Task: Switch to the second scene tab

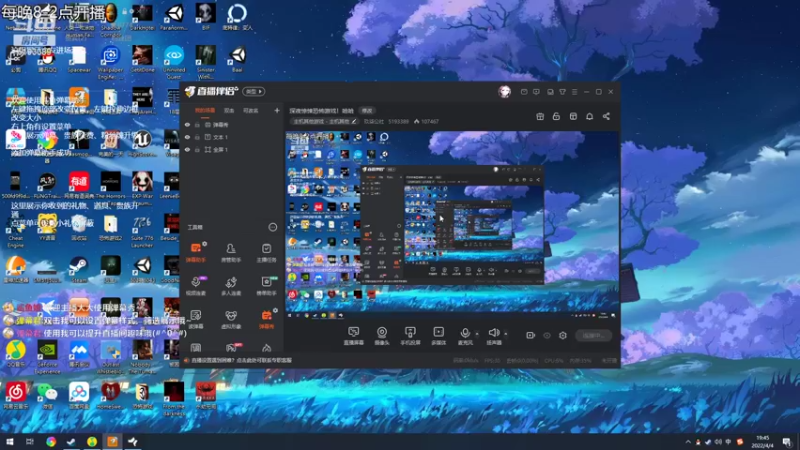Action: [x=229, y=111]
